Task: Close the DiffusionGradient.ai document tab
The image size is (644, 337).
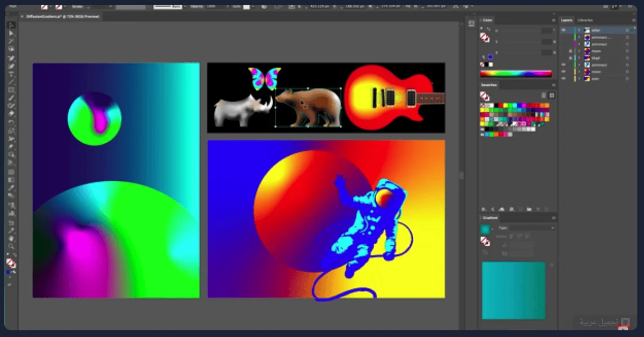Action: (x=22, y=17)
